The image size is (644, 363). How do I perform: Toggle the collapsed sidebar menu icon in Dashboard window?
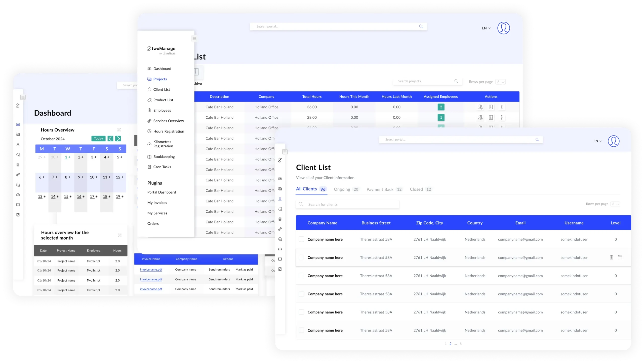[23, 97]
